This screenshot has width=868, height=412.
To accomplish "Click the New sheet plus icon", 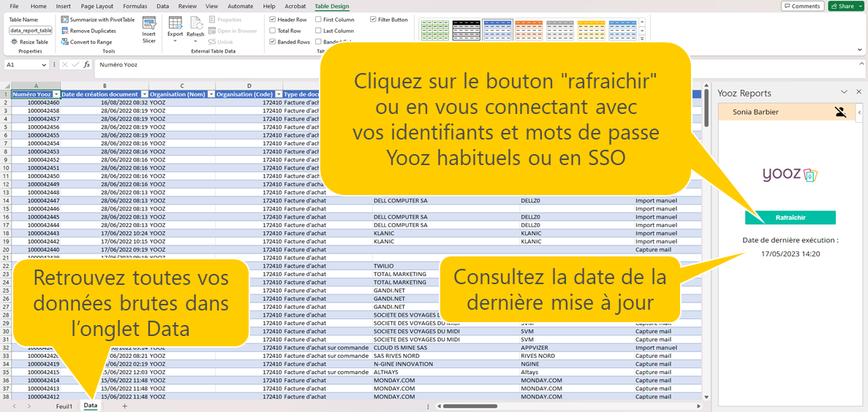I will [124, 406].
